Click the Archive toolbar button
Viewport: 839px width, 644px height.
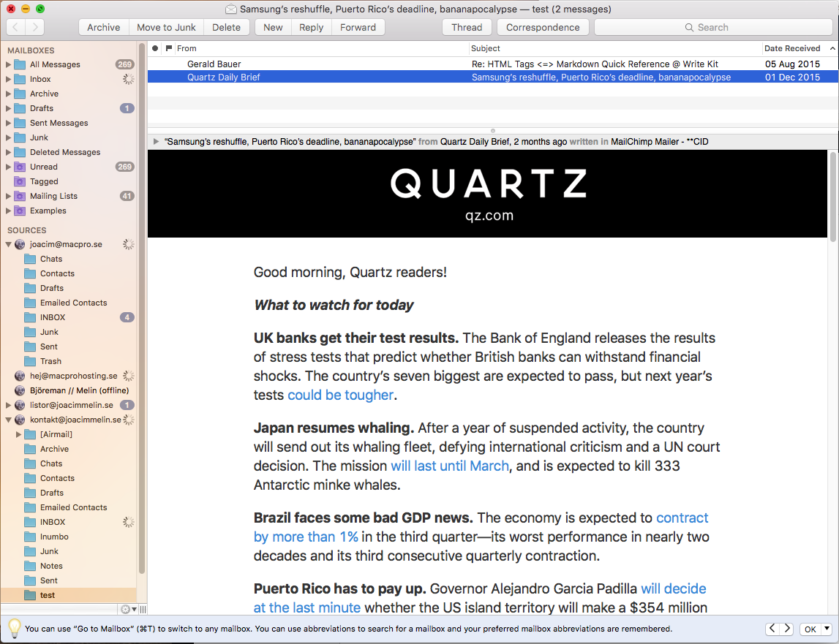coord(104,27)
